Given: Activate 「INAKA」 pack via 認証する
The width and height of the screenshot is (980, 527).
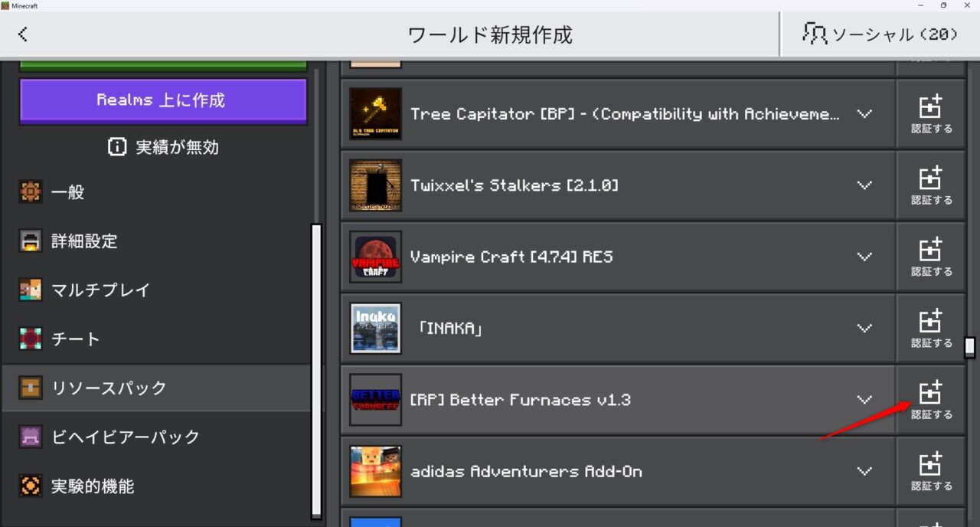Looking at the screenshot, I should [931, 328].
